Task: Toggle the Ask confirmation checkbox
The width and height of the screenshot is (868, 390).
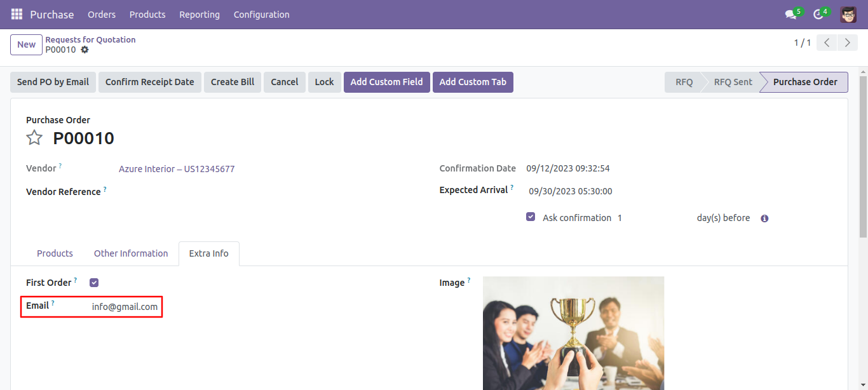Action: 531,217
